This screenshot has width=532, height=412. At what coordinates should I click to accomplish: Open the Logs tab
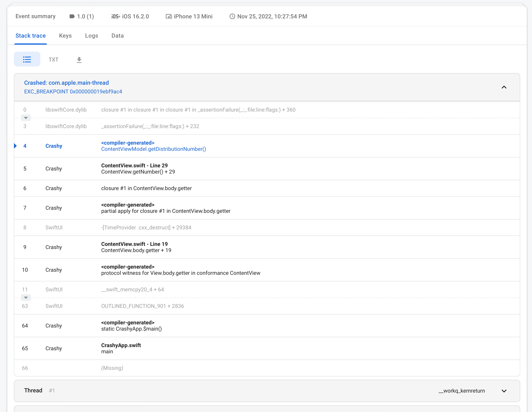(x=91, y=36)
